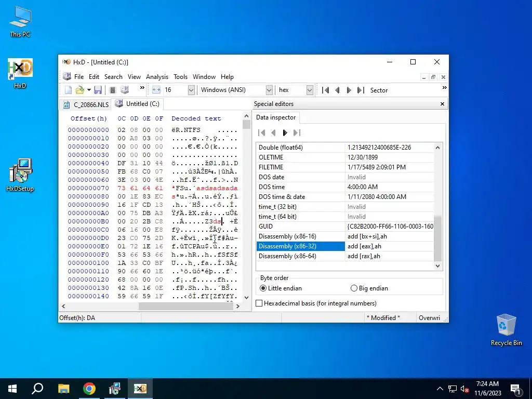Step to next byte in Data inspector
Screen dimensions: 532x399
click(x=285, y=132)
